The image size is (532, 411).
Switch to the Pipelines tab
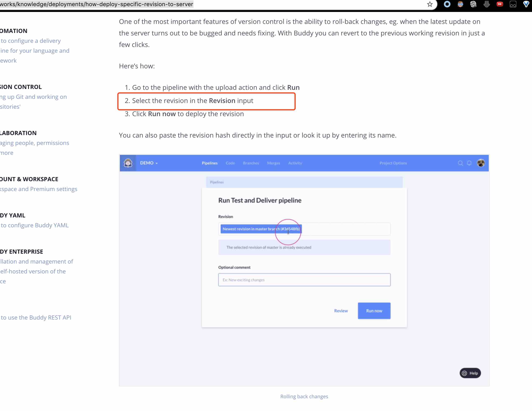point(210,163)
